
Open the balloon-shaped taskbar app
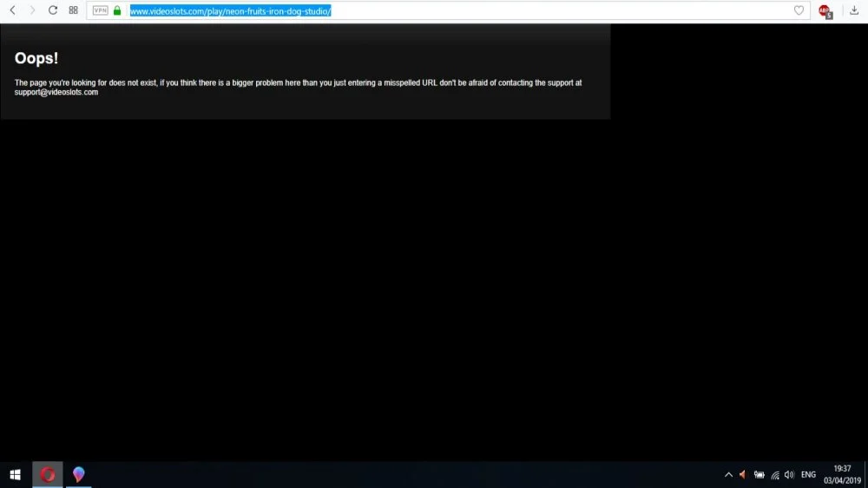point(79,475)
